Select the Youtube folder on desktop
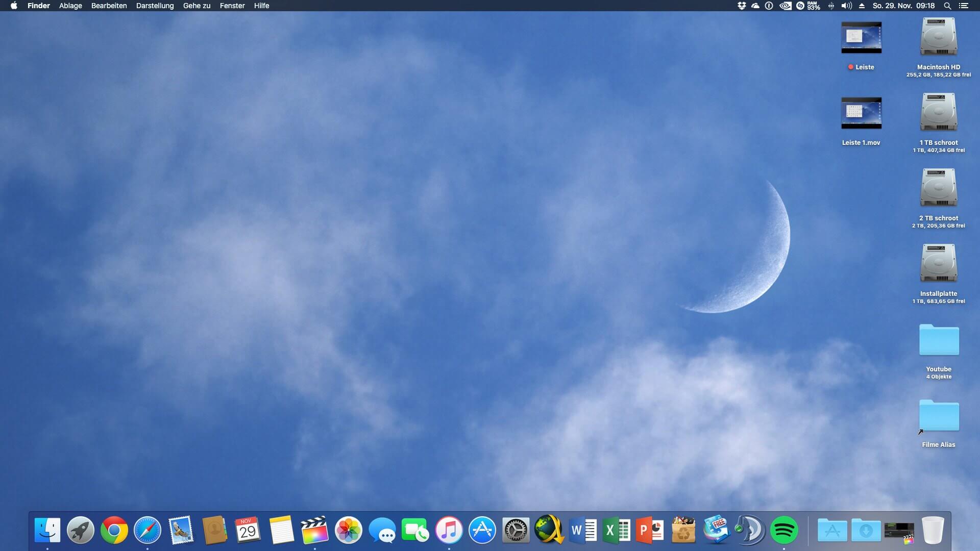This screenshot has width=980, height=551. tap(939, 340)
